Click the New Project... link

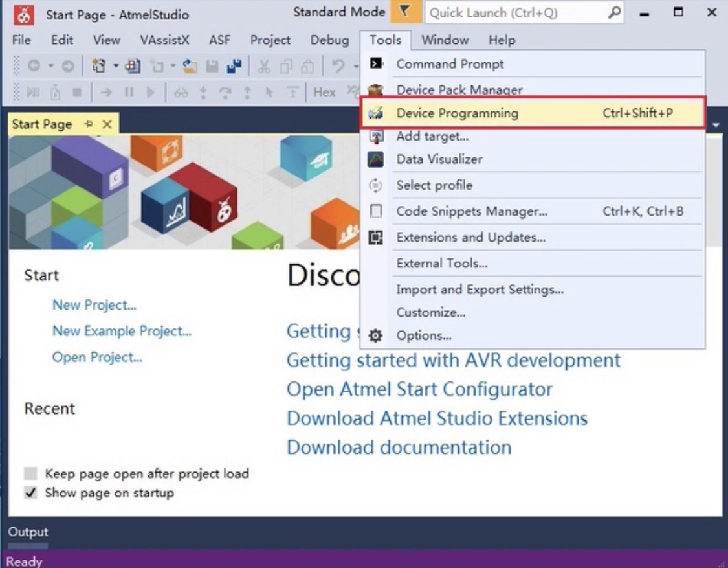point(94,305)
